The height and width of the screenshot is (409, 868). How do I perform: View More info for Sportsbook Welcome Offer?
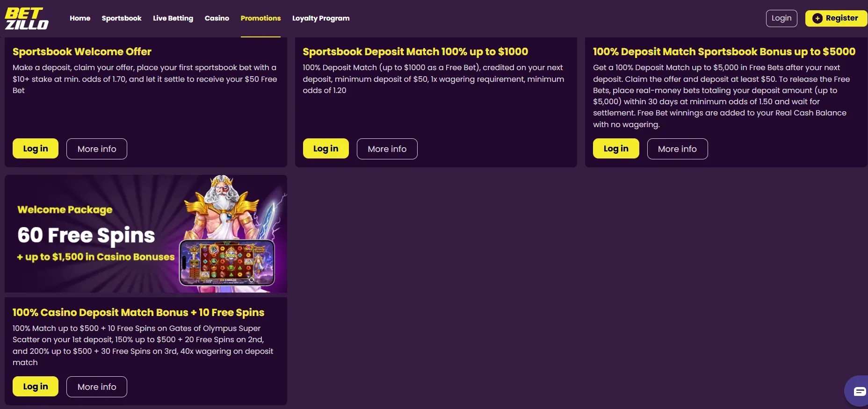coord(97,149)
